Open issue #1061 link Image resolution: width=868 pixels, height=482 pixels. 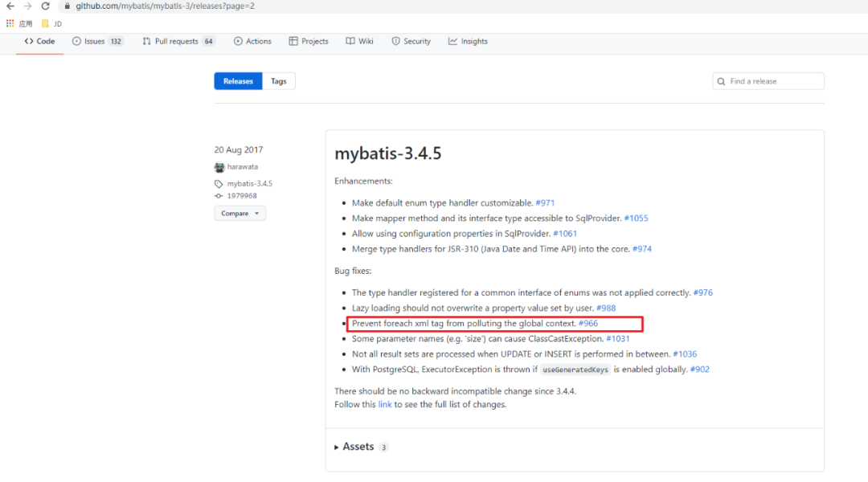coord(565,234)
